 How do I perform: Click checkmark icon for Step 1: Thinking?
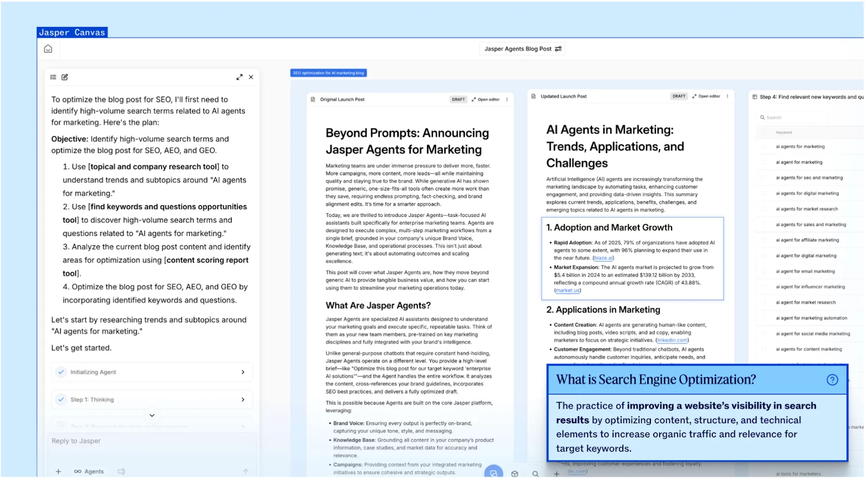pyautogui.click(x=61, y=399)
